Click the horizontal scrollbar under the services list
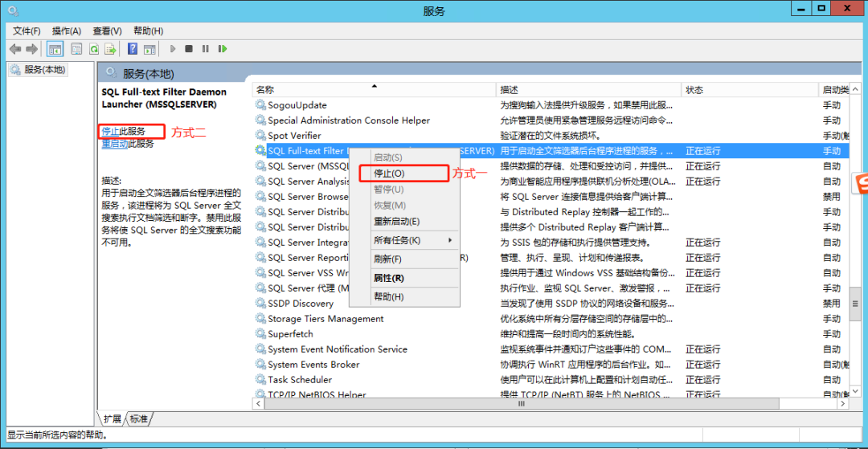The width and height of the screenshot is (868, 449). (522, 404)
